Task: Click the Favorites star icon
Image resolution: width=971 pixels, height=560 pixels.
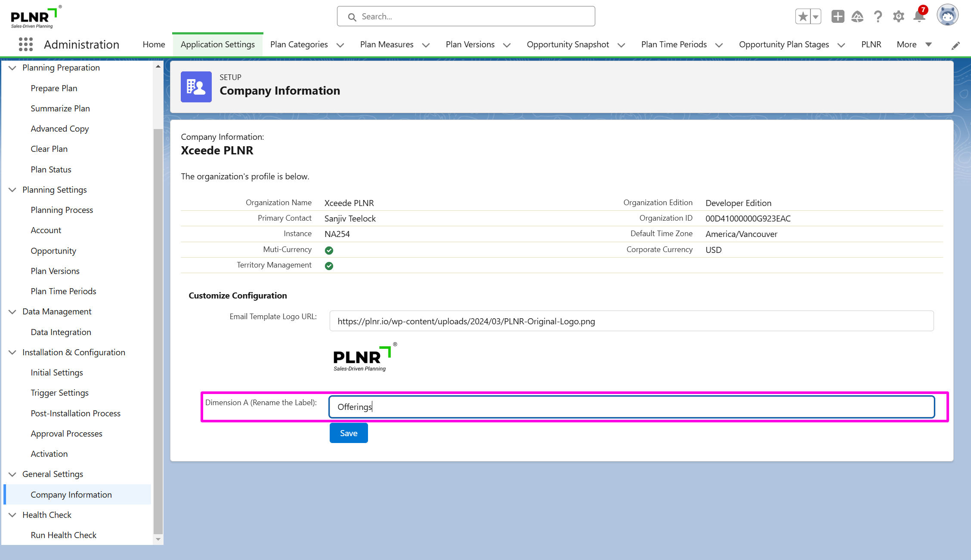Action: [x=802, y=17]
